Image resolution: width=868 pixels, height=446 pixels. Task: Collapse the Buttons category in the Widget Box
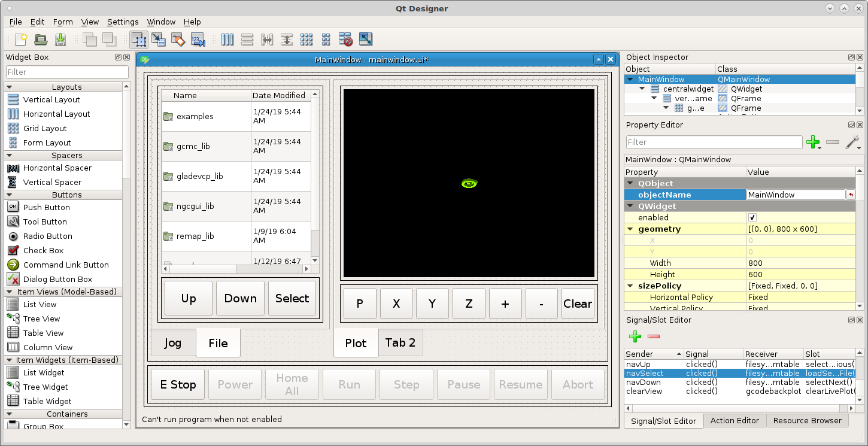(x=10, y=195)
